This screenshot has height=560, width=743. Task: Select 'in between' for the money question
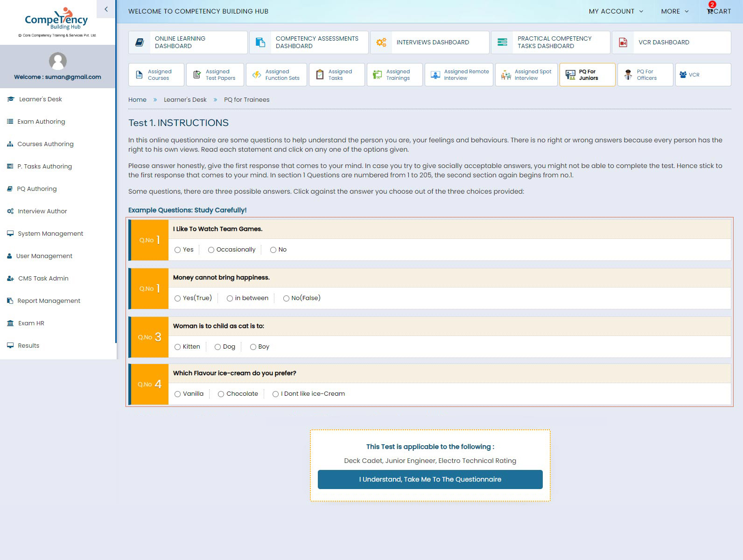tap(230, 299)
